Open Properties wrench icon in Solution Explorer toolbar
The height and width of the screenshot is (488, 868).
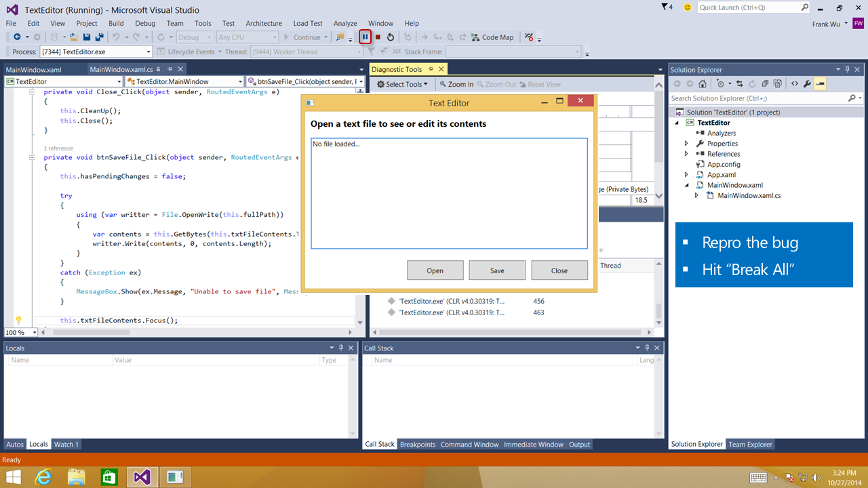(807, 84)
